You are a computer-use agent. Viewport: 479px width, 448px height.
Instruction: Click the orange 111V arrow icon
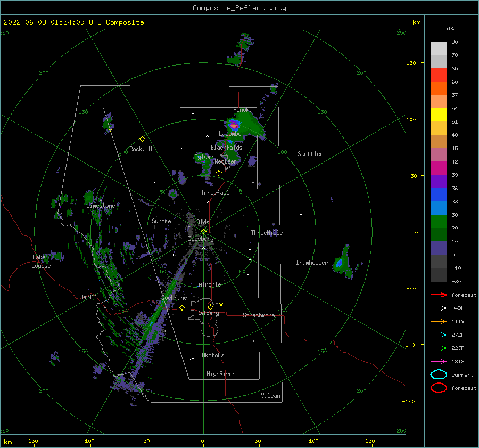pos(439,321)
